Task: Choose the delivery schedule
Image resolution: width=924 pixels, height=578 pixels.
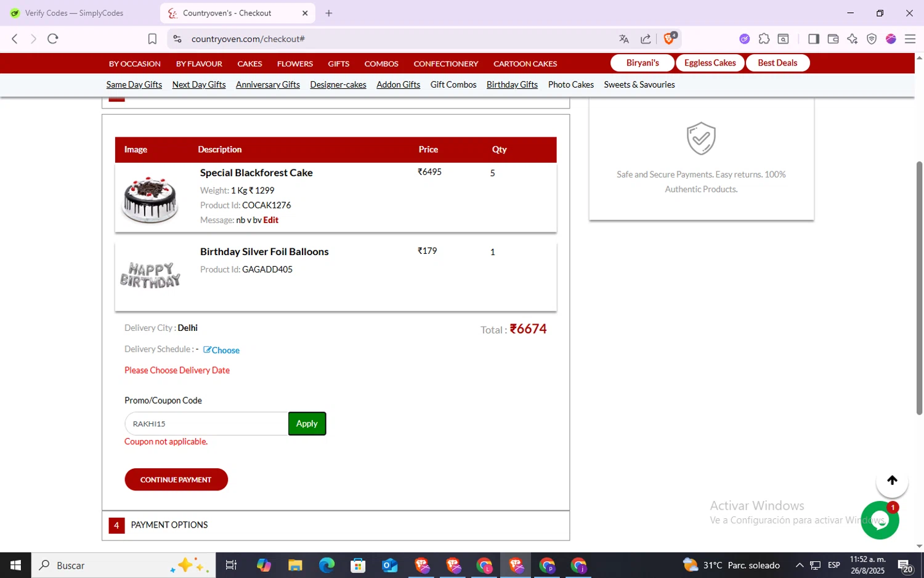Action: (x=222, y=350)
